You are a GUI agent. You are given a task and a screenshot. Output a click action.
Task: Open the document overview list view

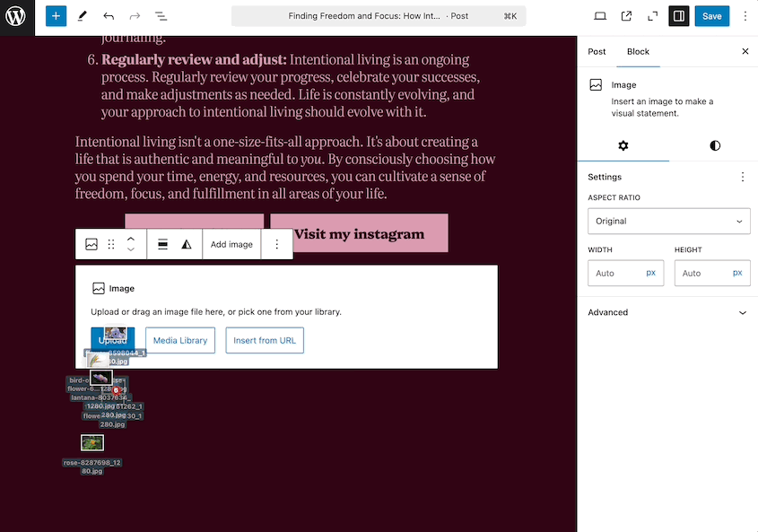pos(161,16)
